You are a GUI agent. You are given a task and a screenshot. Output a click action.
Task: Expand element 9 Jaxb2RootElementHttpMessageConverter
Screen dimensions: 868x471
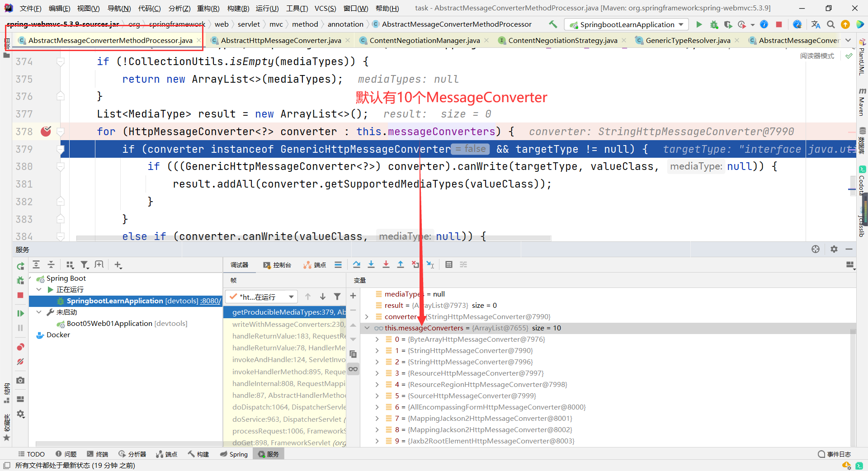tap(377, 441)
